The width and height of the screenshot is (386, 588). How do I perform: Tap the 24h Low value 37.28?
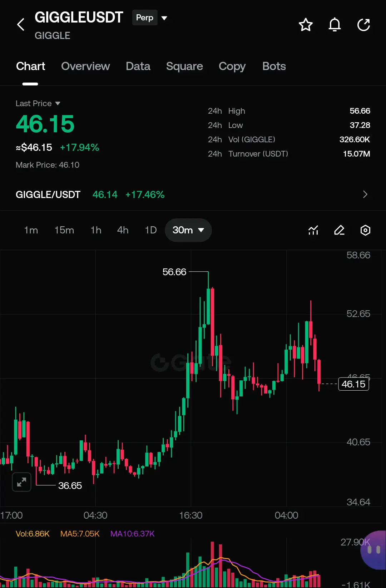pyautogui.click(x=360, y=125)
